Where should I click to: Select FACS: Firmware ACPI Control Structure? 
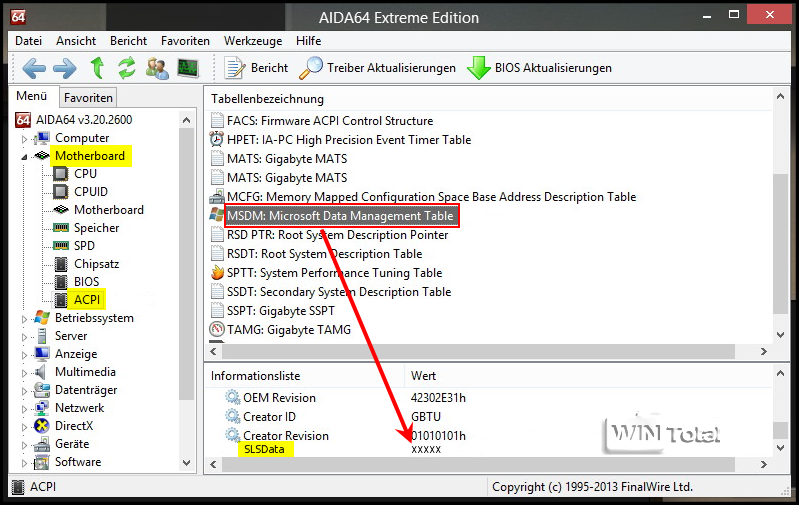click(330, 121)
